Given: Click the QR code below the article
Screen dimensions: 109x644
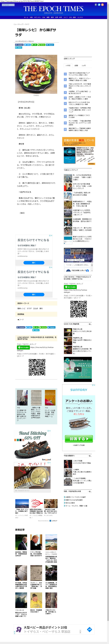Looking at the screenshot, I should [x=37, y=367].
